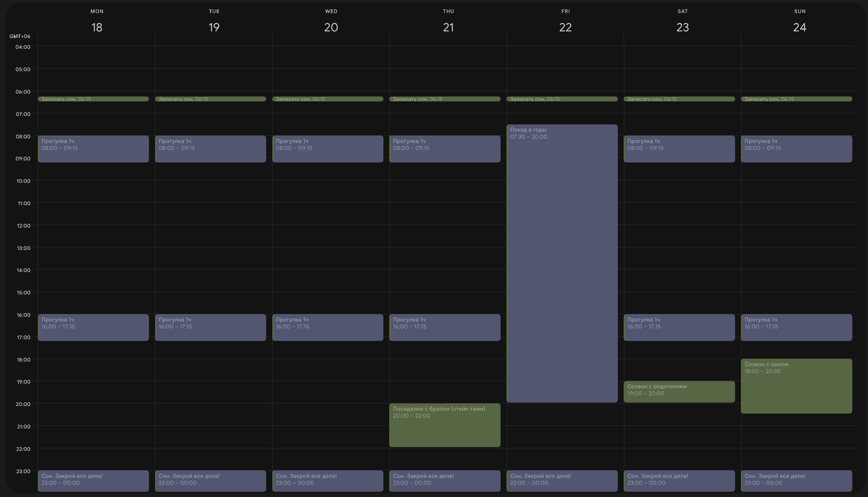
Task: Select Tuesday 19 date number
Action: point(214,27)
